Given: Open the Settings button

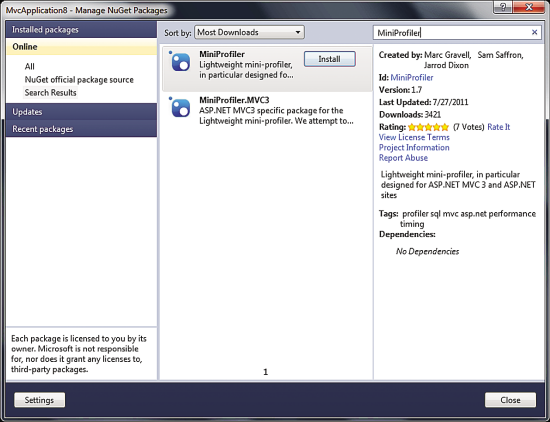Looking at the screenshot, I should (39, 400).
